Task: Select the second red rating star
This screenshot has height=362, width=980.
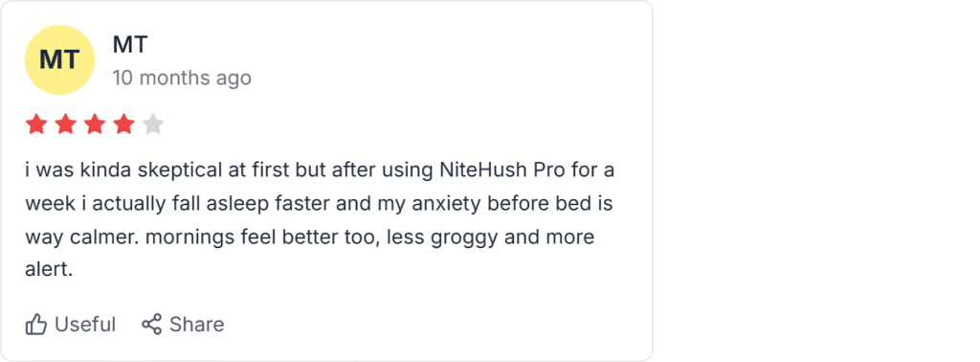Action: click(x=65, y=124)
